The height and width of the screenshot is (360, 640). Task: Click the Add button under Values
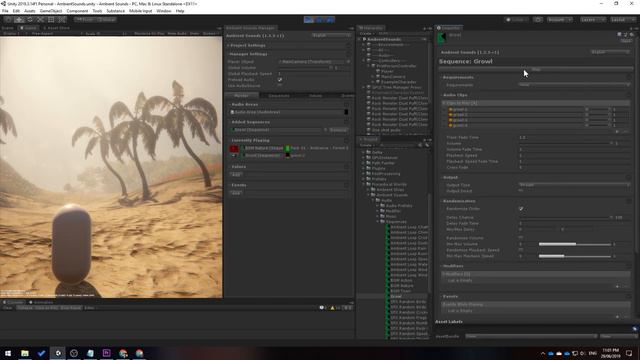237,175
